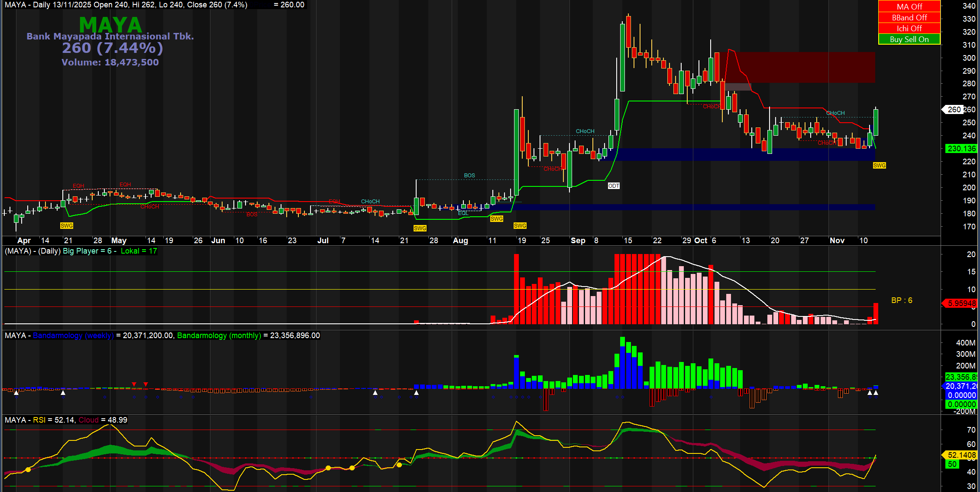Disable the green Buy Sell On button
Screen dimensions: 980x492
coord(909,39)
